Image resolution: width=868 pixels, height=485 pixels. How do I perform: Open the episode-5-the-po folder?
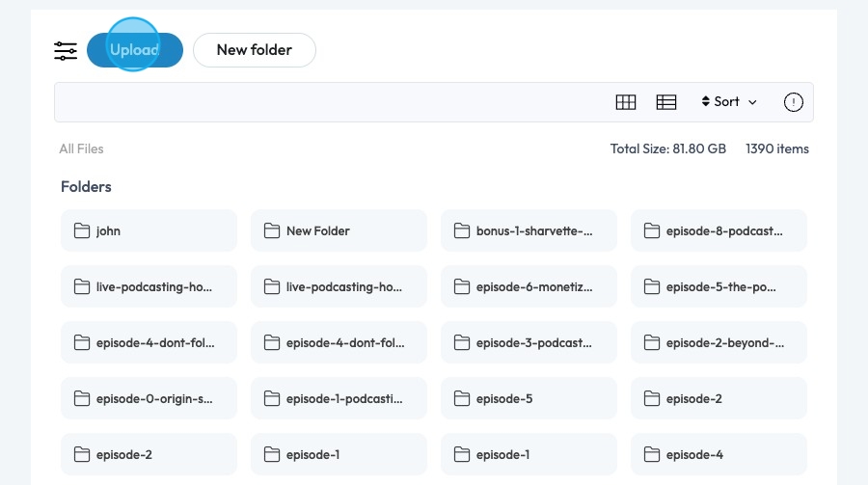pos(719,287)
